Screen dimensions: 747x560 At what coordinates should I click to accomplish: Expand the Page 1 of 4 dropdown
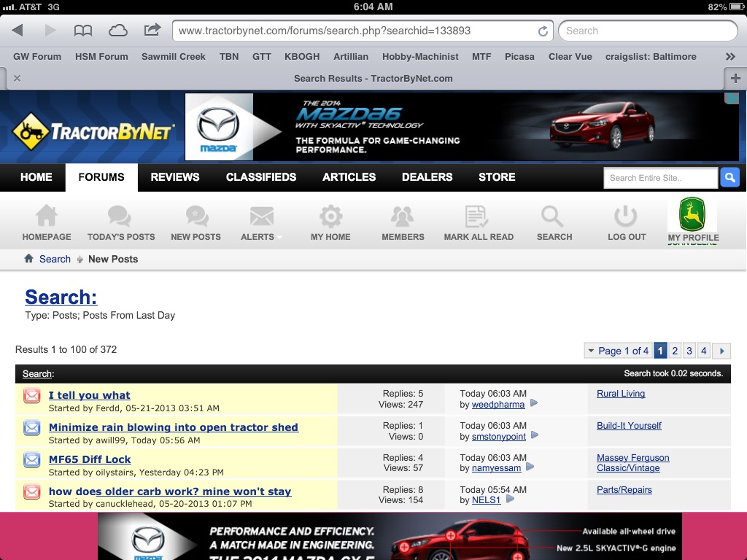point(616,351)
